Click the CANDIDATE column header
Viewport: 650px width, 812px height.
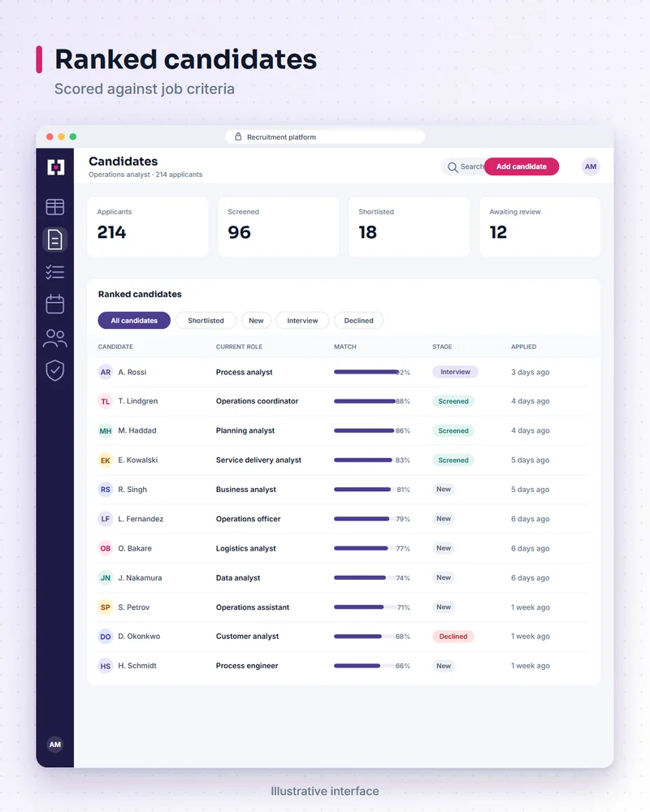coord(115,347)
